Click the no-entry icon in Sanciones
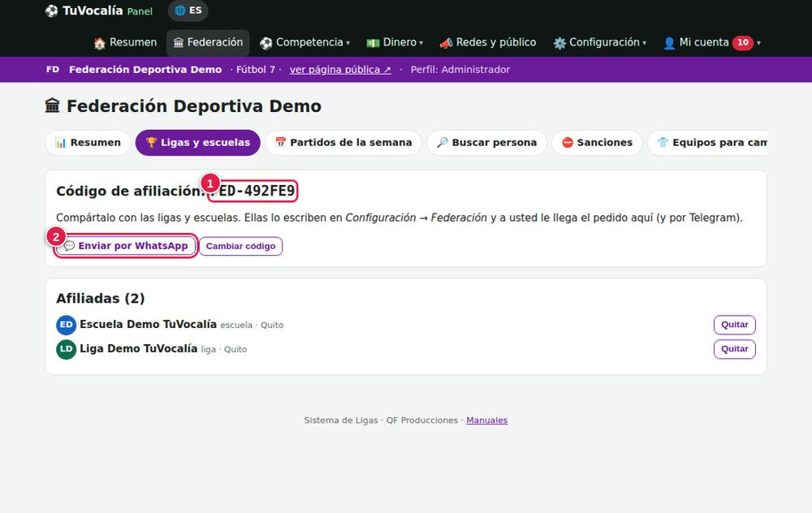The image size is (812, 513). tap(568, 142)
